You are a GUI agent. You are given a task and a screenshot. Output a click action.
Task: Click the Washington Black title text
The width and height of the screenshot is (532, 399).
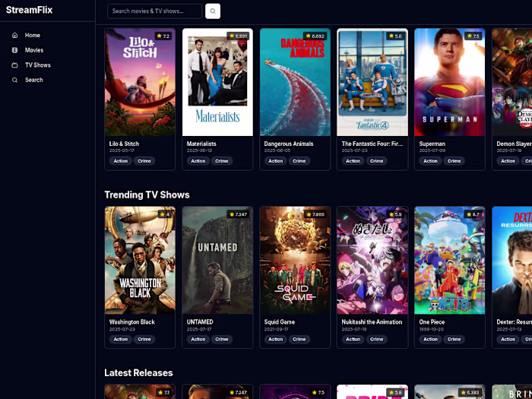click(x=132, y=321)
